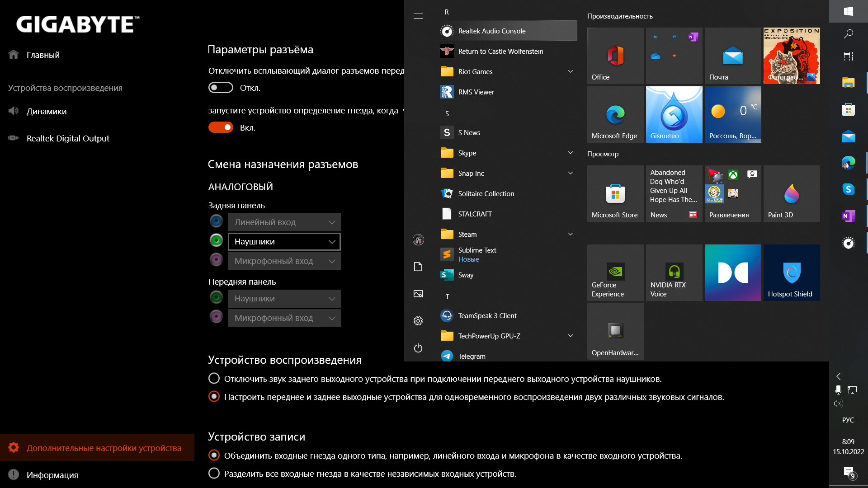Select mute rear output when front headphones connected
The image size is (868, 488).
[214, 378]
